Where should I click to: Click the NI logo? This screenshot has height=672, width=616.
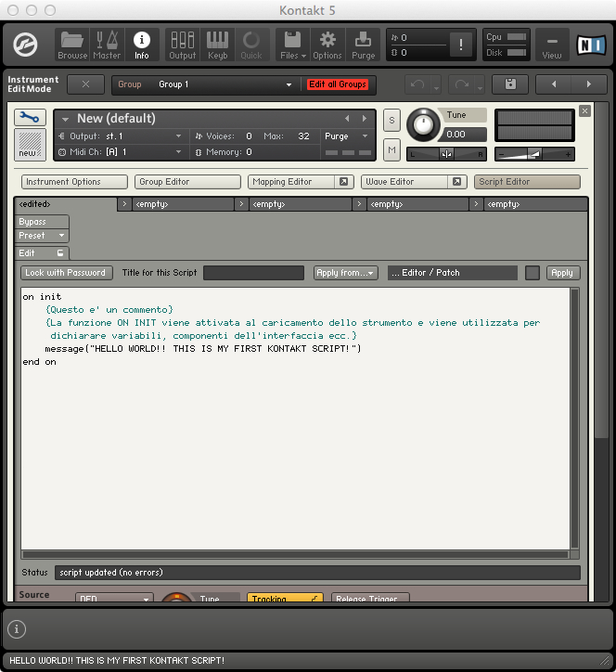(x=592, y=45)
